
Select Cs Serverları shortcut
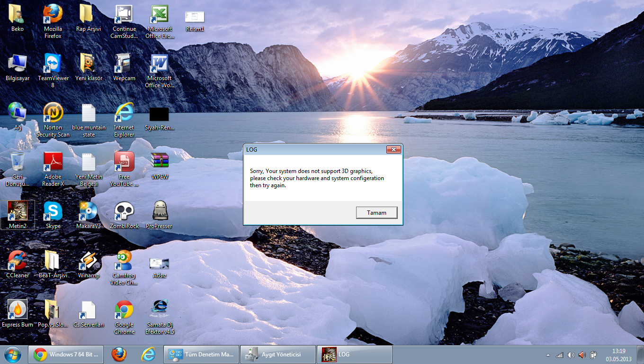(x=89, y=313)
